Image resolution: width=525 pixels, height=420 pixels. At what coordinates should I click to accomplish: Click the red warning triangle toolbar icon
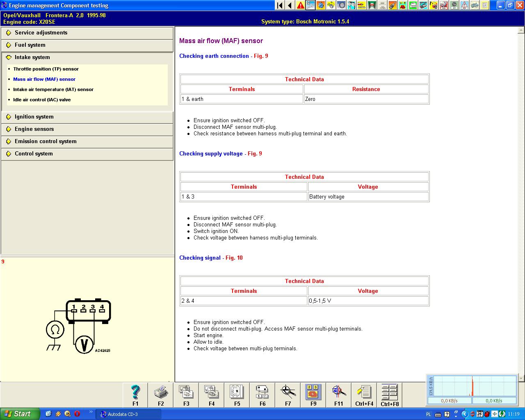coord(301,5)
